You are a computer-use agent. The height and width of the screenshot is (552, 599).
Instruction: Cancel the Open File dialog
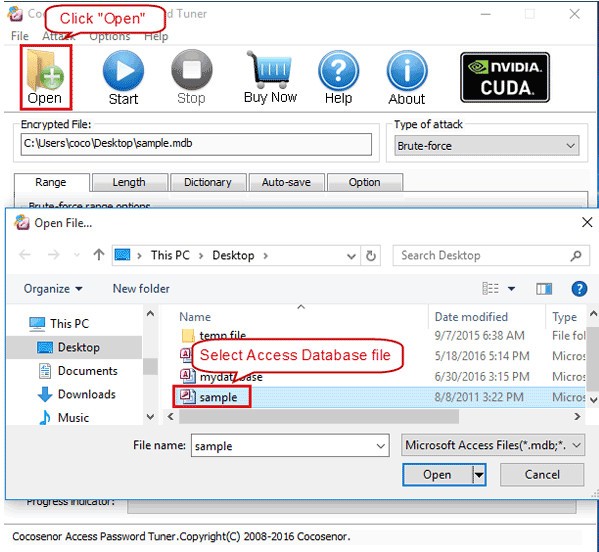(x=542, y=475)
